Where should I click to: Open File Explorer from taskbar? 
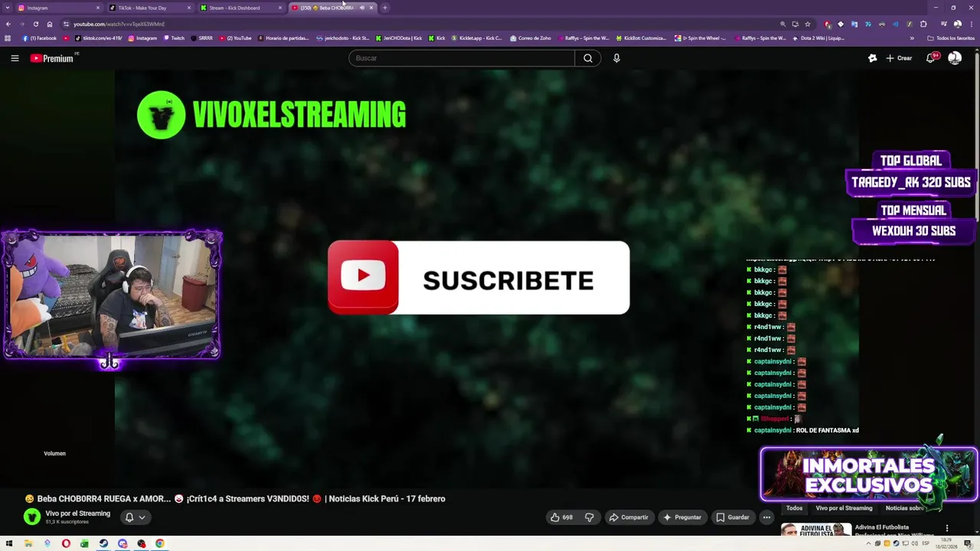coord(28,544)
